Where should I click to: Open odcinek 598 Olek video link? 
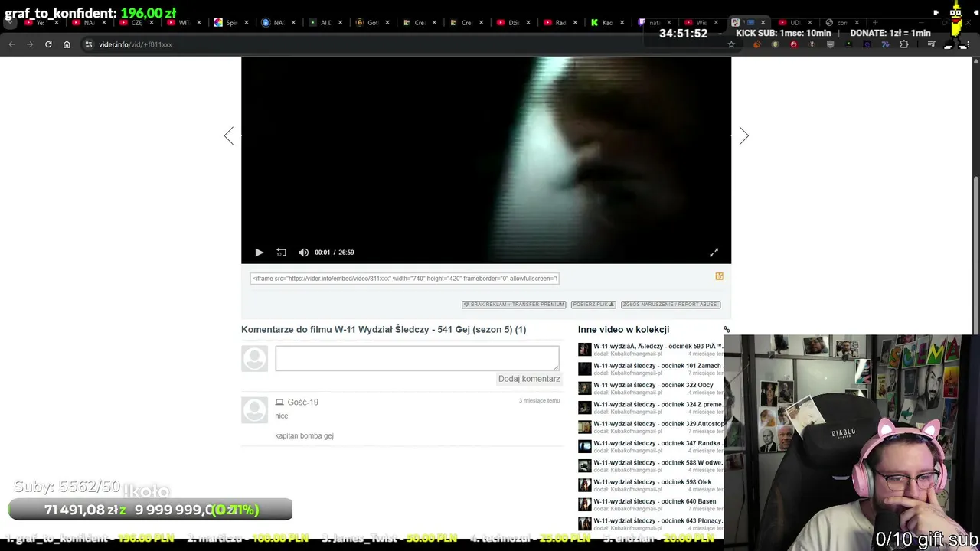click(652, 482)
